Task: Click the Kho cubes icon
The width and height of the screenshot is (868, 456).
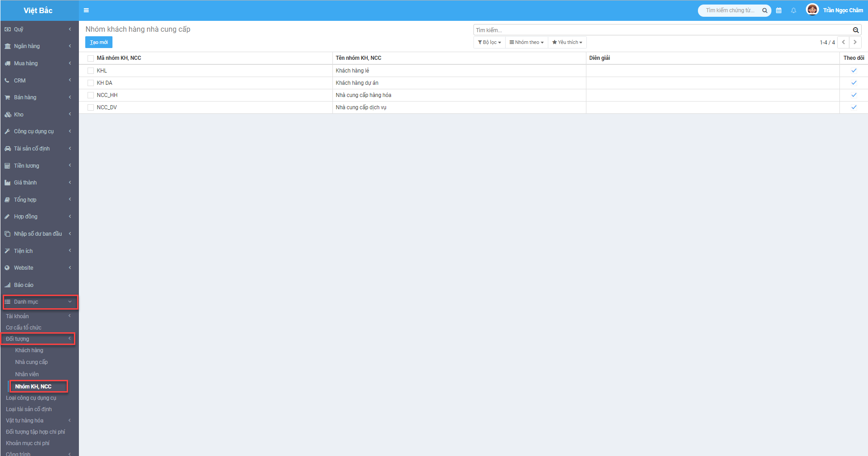Action: [7, 115]
